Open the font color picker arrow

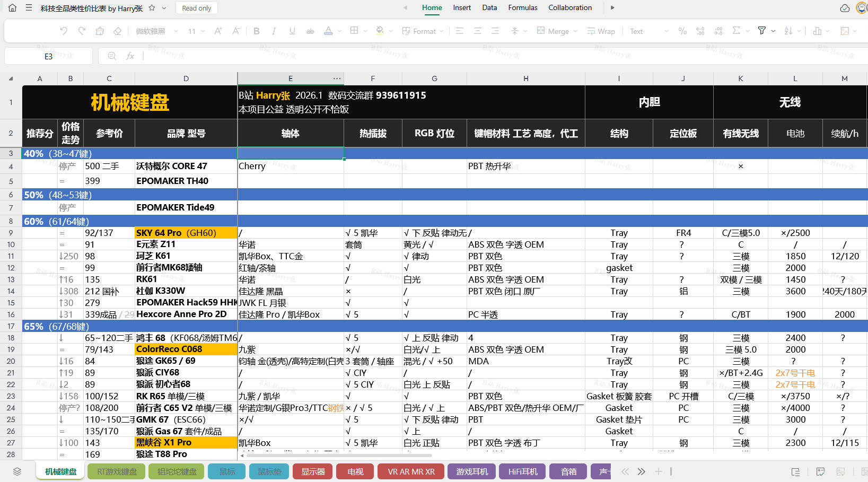[x=339, y=31]
